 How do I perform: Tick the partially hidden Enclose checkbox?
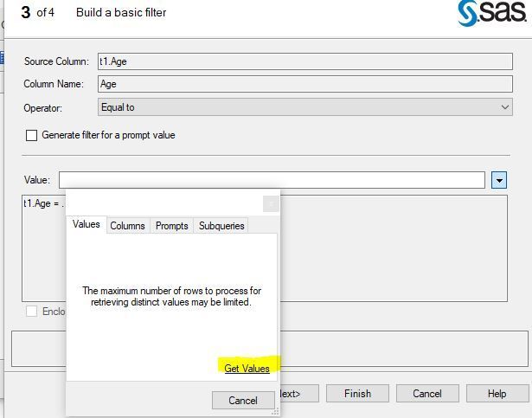tap(31, 311)
